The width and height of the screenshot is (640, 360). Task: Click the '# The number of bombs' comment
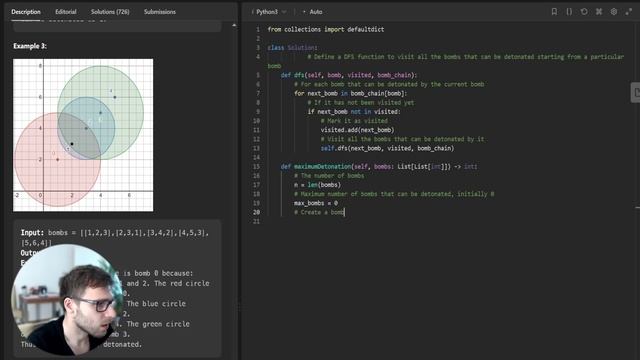click(x=329, y=176)
